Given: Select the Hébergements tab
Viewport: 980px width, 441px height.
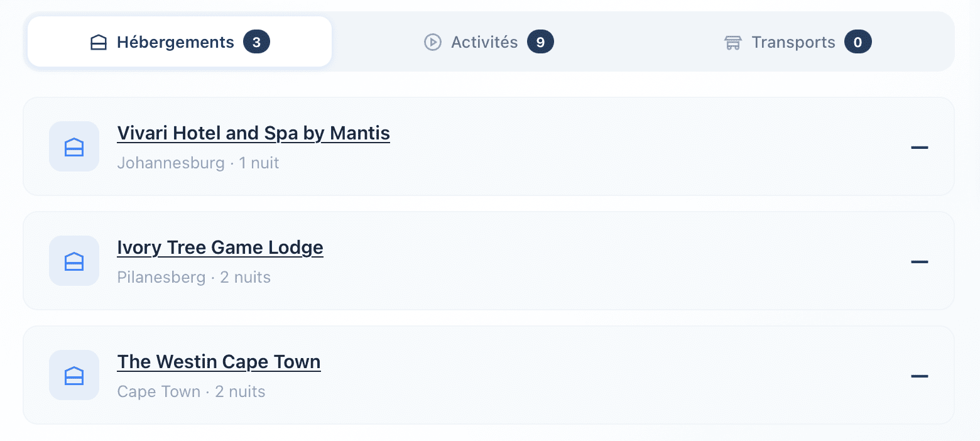Looking at the screenshot, I should coord(175,42).
